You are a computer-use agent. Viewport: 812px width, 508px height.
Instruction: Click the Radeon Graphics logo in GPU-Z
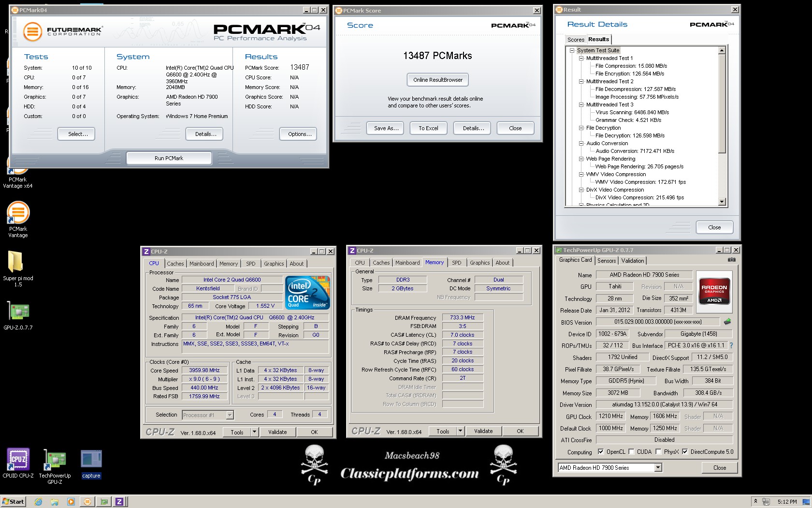pyautogui.click(x=714, y=291)
